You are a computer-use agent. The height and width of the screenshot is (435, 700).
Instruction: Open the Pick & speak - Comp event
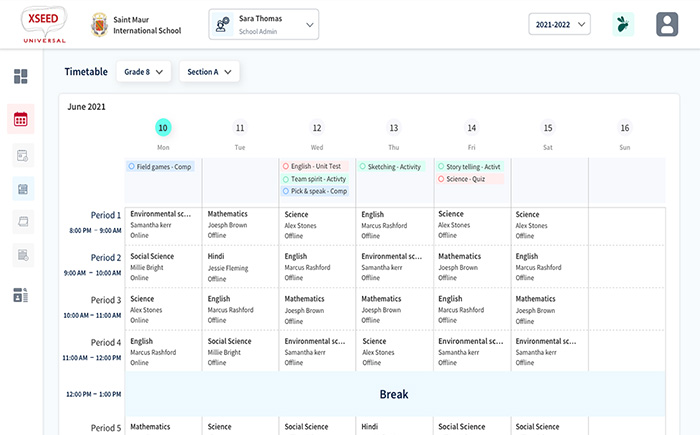pos(315,191)
